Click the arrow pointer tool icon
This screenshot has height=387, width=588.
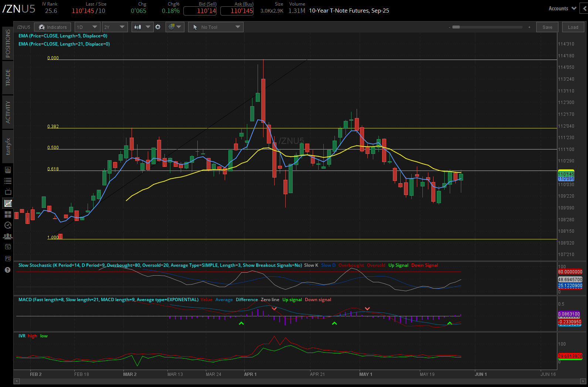pos(195,27)
